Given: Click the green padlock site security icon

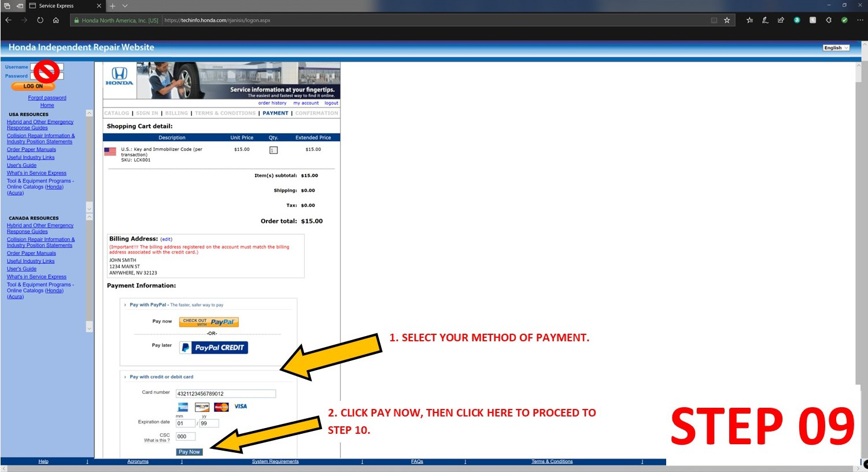Looking at the screenshot, I should [76, 20].
